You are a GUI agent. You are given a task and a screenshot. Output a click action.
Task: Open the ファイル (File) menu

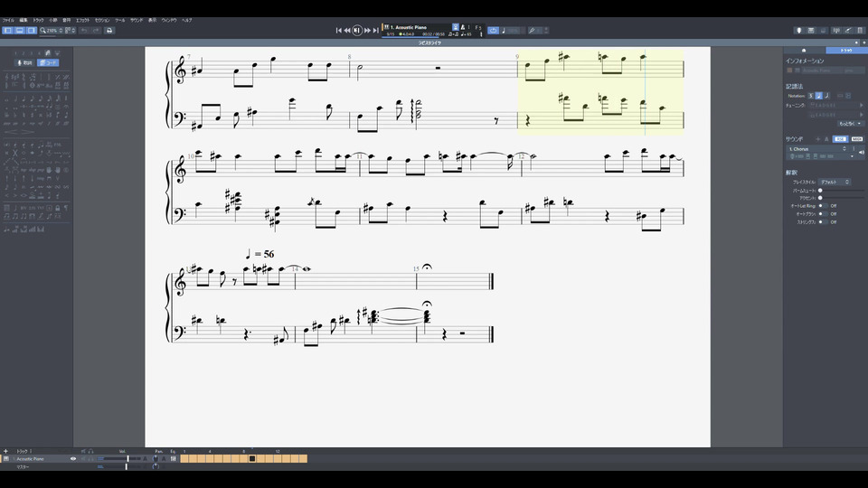coord(8,21)
